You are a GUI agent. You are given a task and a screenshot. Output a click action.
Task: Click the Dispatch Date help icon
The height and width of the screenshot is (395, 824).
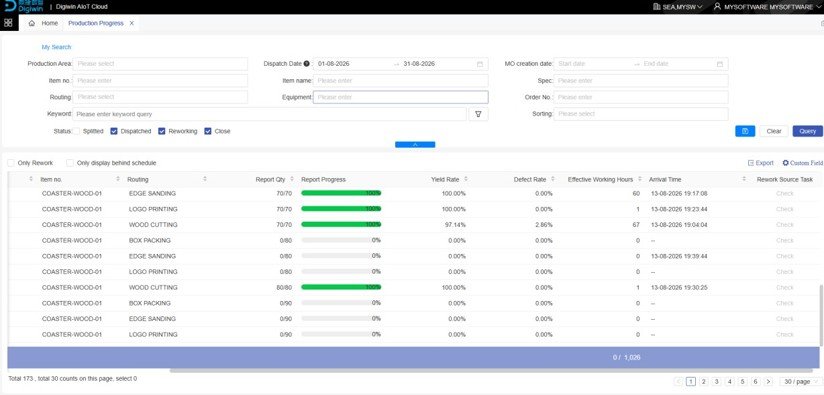tap(306, 64)
